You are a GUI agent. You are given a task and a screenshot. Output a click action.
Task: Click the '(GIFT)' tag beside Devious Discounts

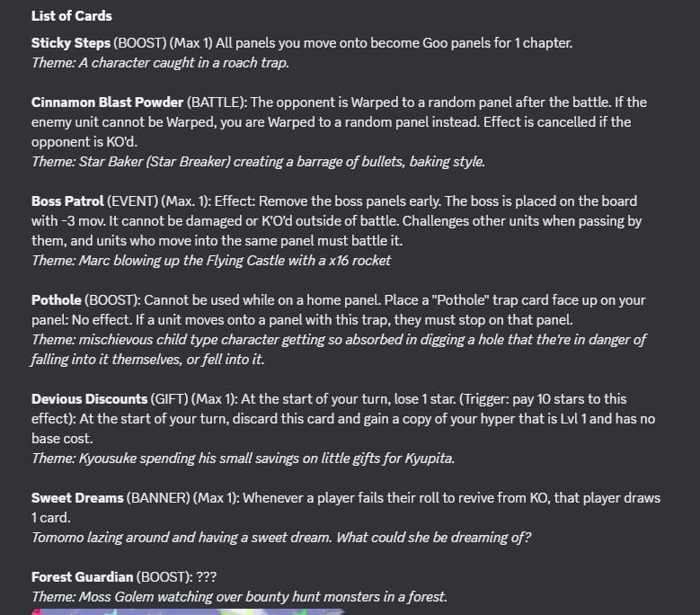169,399
